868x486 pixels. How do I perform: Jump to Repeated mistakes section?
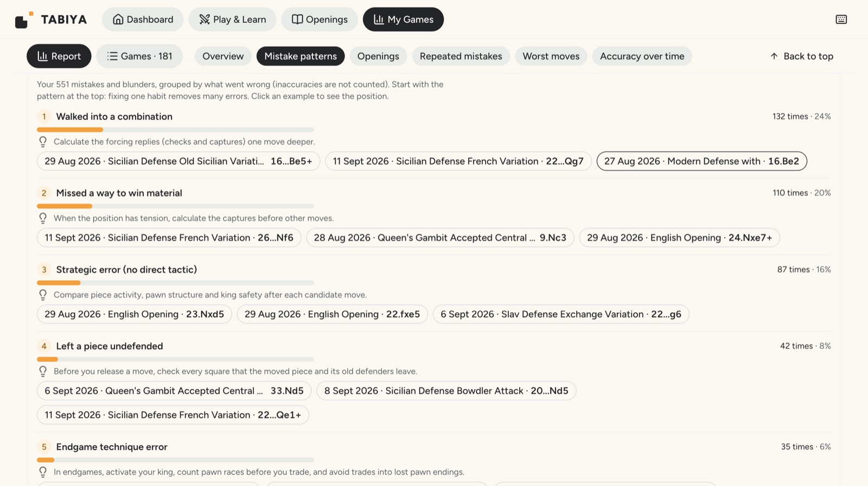[x=461, y=56]
